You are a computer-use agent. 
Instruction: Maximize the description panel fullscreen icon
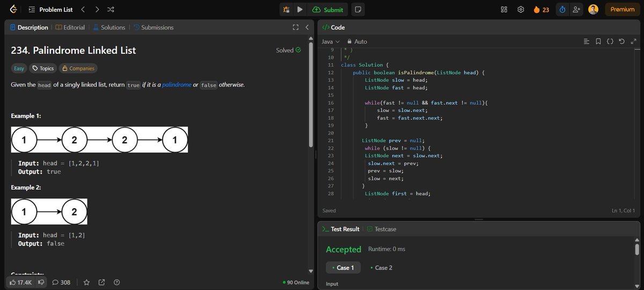click(295, 27)
